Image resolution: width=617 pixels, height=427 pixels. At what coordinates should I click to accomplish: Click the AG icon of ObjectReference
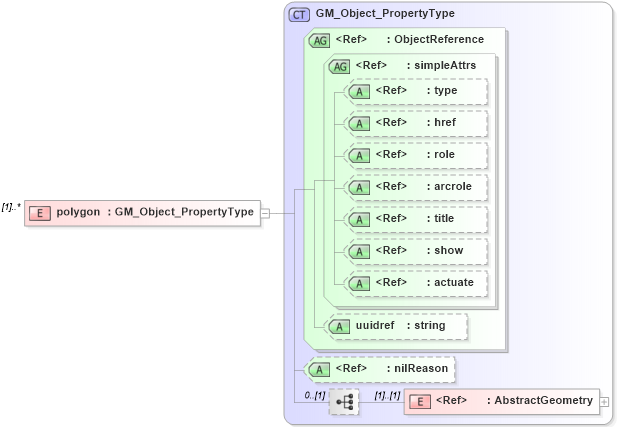pos(319,41)
